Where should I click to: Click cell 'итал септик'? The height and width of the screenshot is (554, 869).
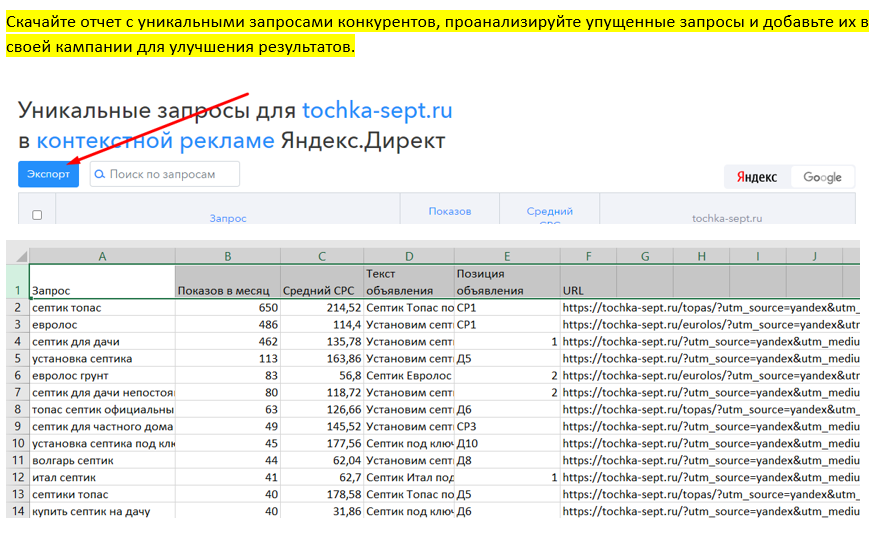pyautogui.click(x=102, y=477)
